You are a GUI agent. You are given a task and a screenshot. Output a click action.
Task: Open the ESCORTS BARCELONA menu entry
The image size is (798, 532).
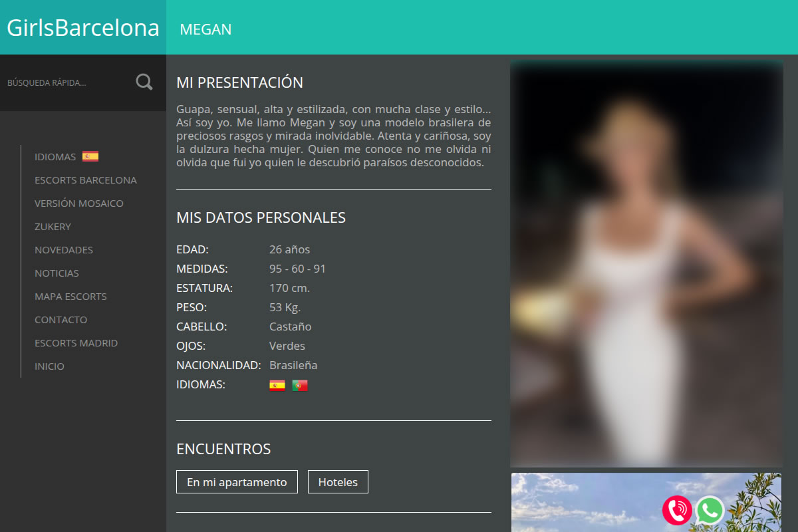(x=85, y=180)
